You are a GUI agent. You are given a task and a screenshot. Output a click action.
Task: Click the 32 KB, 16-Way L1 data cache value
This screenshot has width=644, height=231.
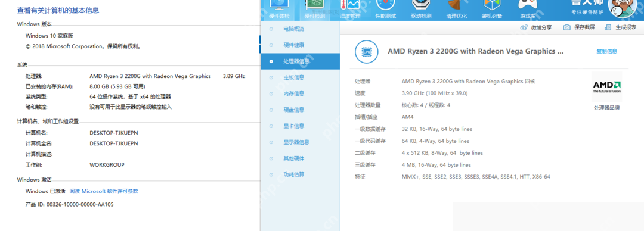click(437, 129)
